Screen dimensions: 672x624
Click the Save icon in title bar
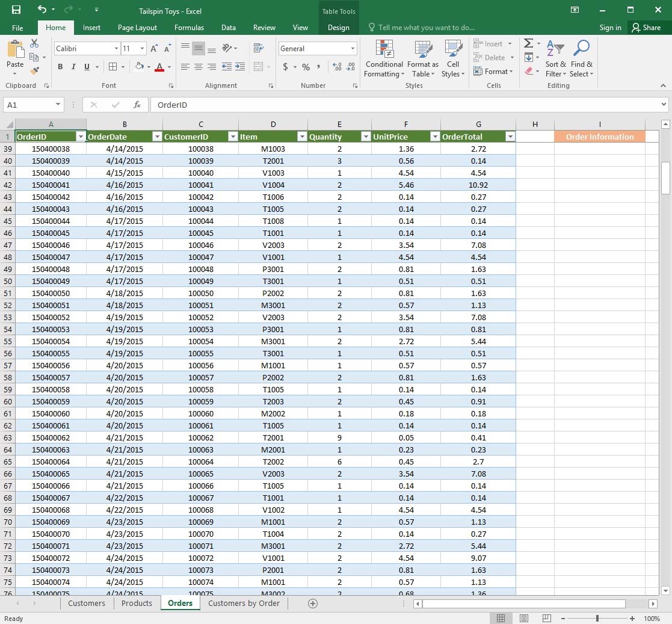click(16, 10)
